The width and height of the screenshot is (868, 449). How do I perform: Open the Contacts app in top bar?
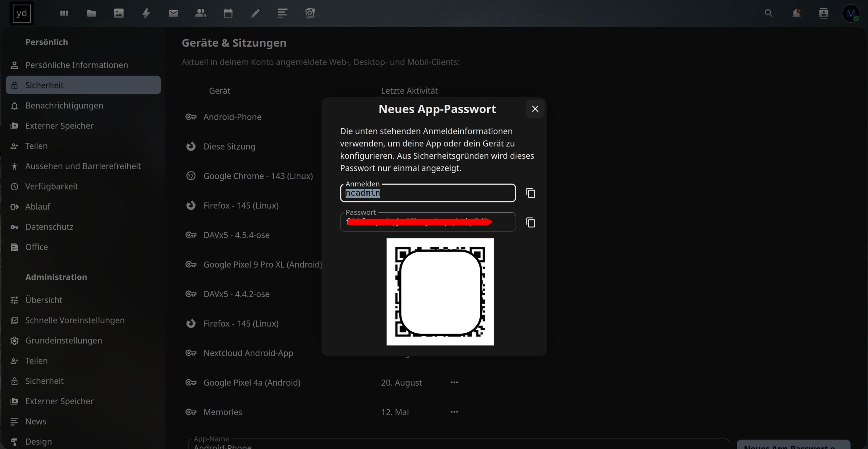click(201, 14)
